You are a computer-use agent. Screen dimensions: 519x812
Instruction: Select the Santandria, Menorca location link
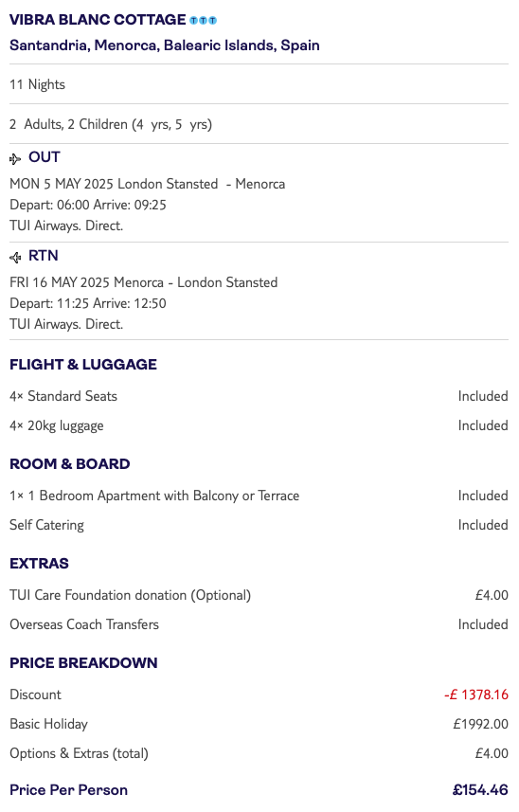tap(165, 45)
